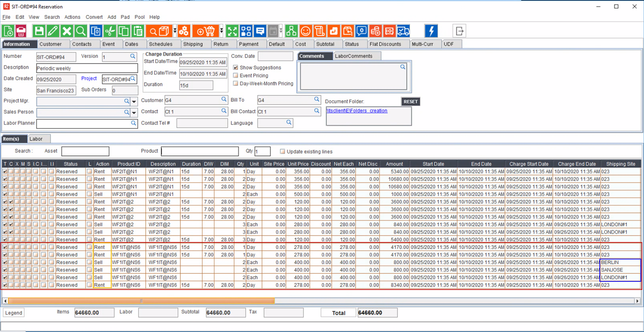Open the dropdown beside the orange search-box icon

174,30
